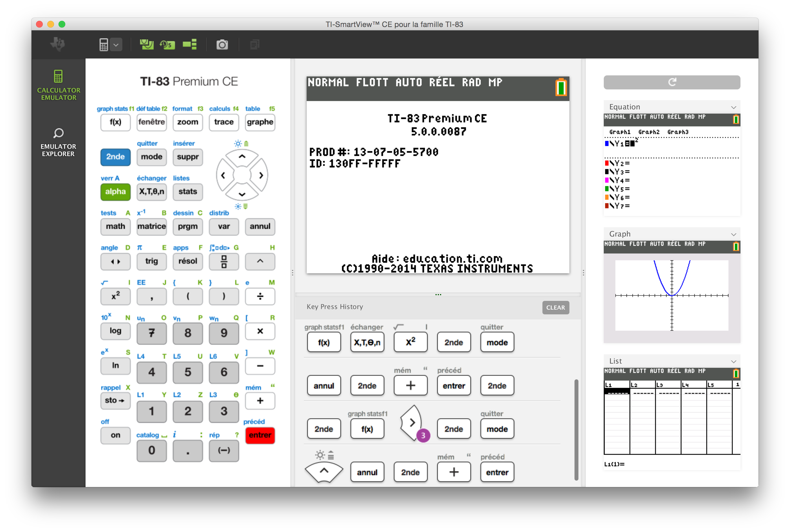Toggle the green alpha modifier key
Viewport: 790px width, 532px height.
point(115,192)
